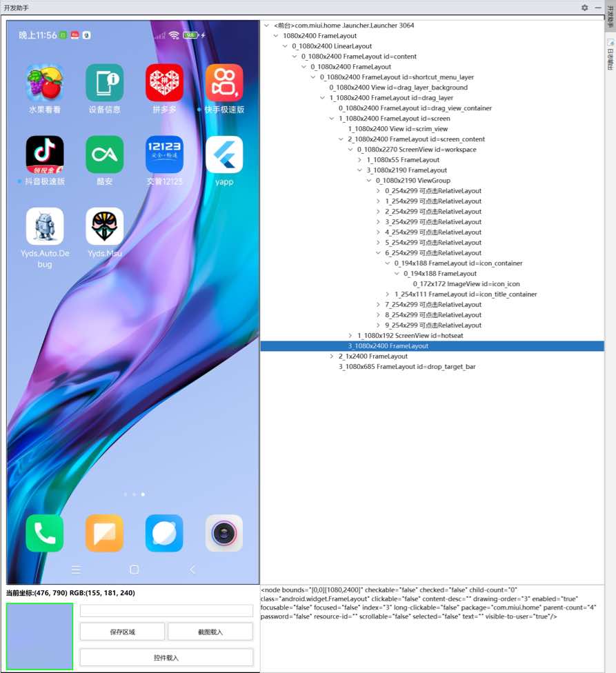Select the highlighted 3_1080x2400 FrameLayout row

pos(433,346)
